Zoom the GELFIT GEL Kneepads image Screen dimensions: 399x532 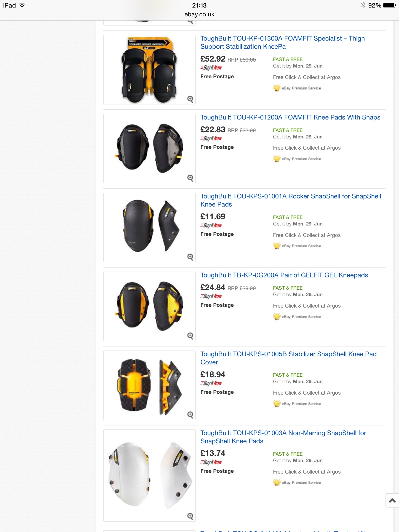[x=190, y=336]
